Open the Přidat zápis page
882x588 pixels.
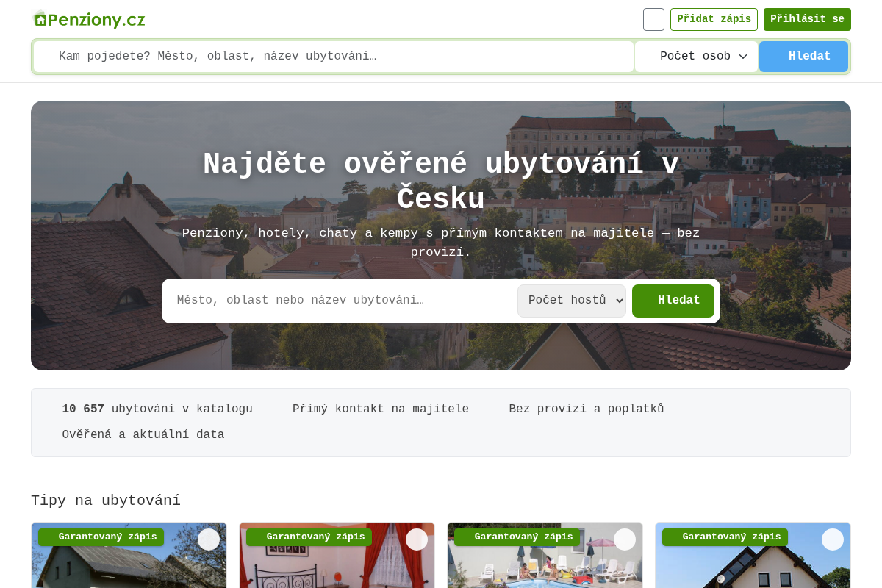click(714, 19)
